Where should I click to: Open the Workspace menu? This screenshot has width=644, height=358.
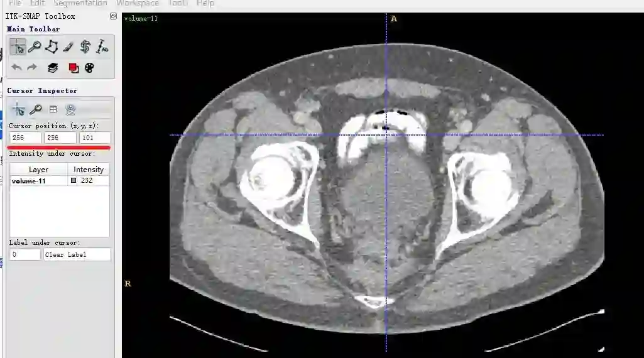tap(138, 3)
